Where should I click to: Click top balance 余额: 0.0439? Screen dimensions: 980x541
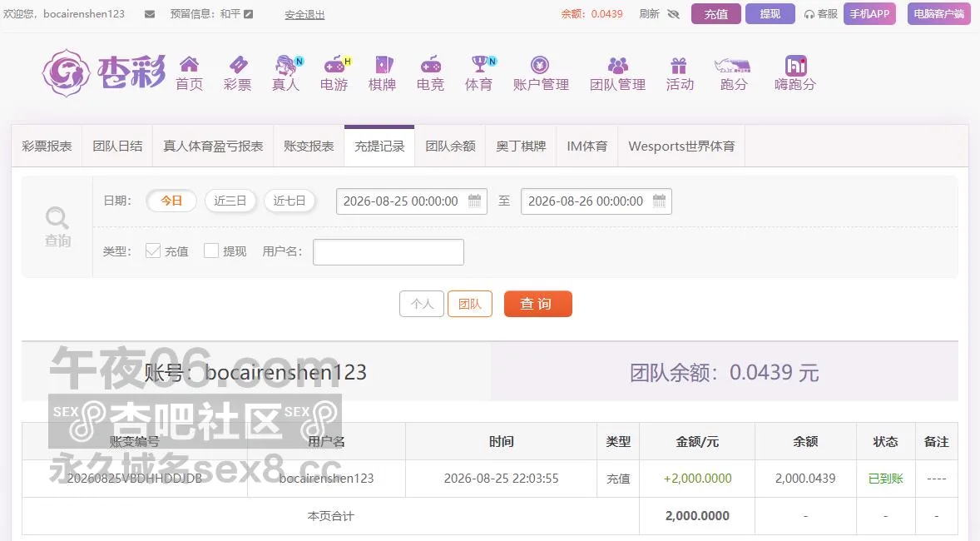tap(591, 14)
